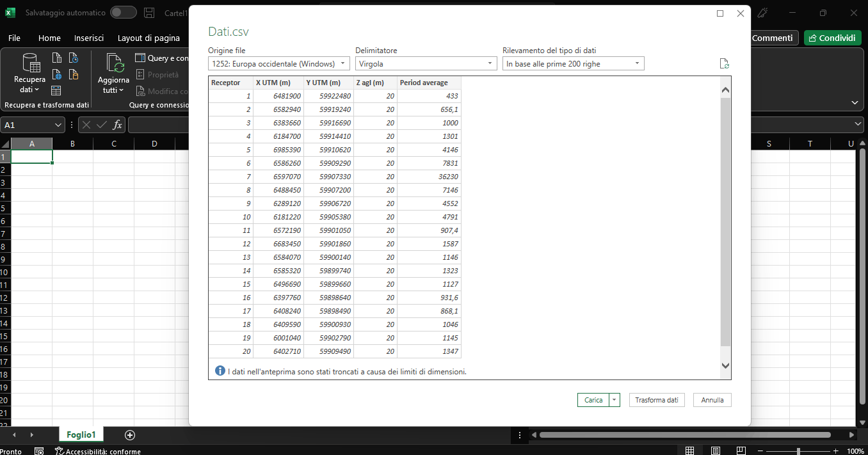Select row 5 header
The width and height of the screenshot is (868, 455).
5,208
